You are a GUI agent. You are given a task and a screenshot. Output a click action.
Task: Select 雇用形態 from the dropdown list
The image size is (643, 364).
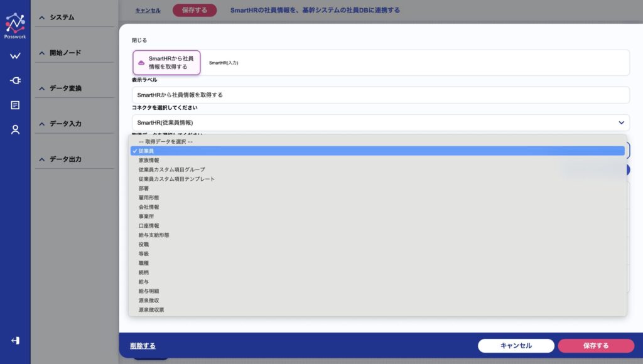[377, 198]
